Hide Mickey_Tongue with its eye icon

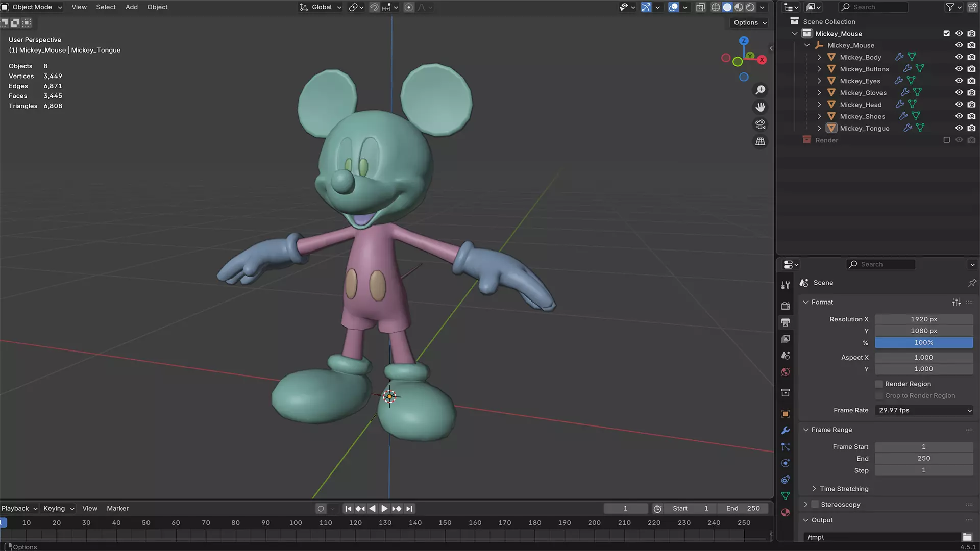point(959,128)
